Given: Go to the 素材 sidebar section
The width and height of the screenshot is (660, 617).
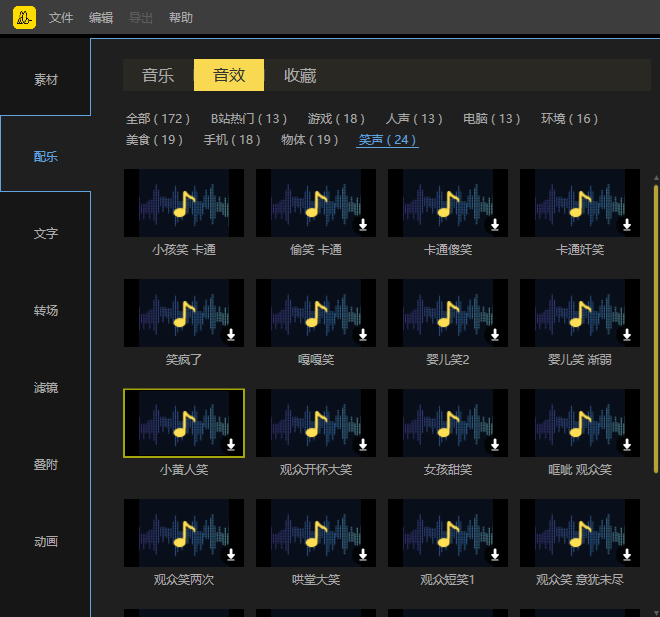Looking at the screenshot, I should (x=45, y=80).
